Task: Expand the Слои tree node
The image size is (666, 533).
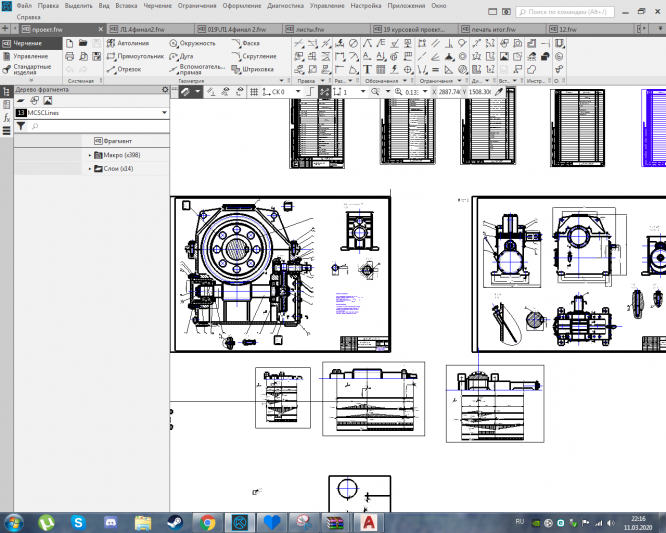Action: click(90, 168)
